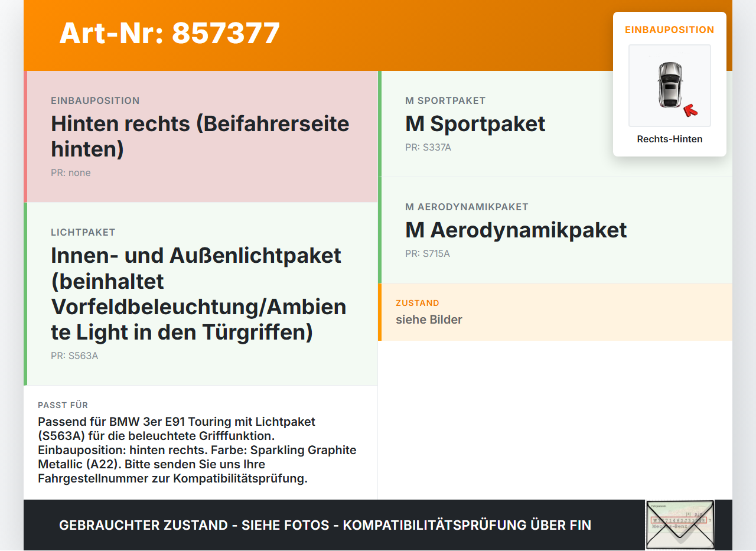Click the PR: S337A code

[x=428, y=148]
